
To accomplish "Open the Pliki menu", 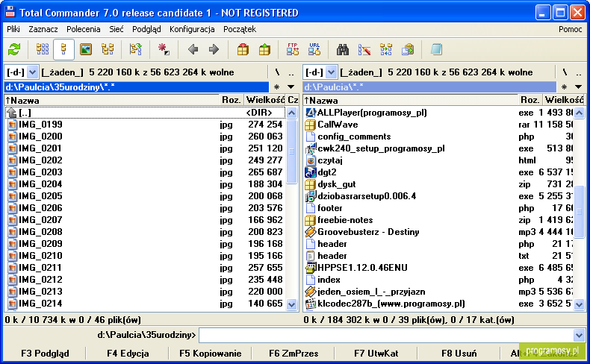I will [13, 29].
